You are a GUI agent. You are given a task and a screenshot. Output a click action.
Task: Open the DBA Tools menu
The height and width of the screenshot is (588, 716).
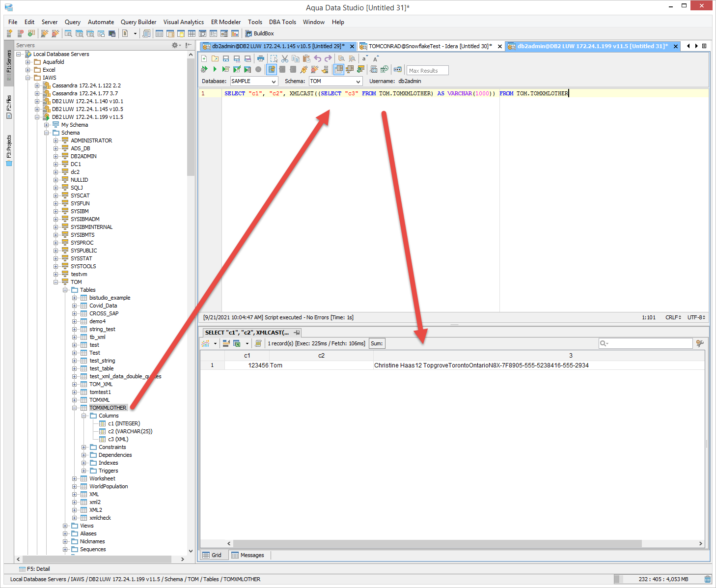[282, 22]
